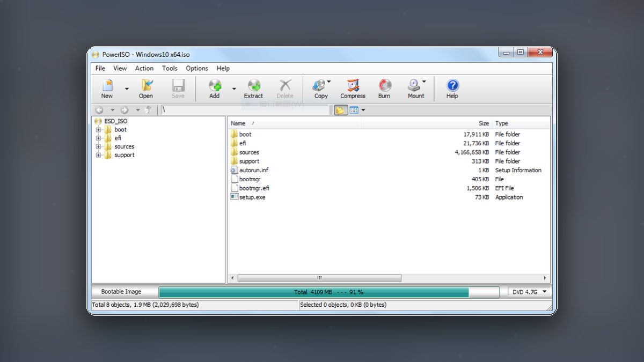Select the sources tree folder
Viewport: 644px width, 362px height.
(124, 147)
